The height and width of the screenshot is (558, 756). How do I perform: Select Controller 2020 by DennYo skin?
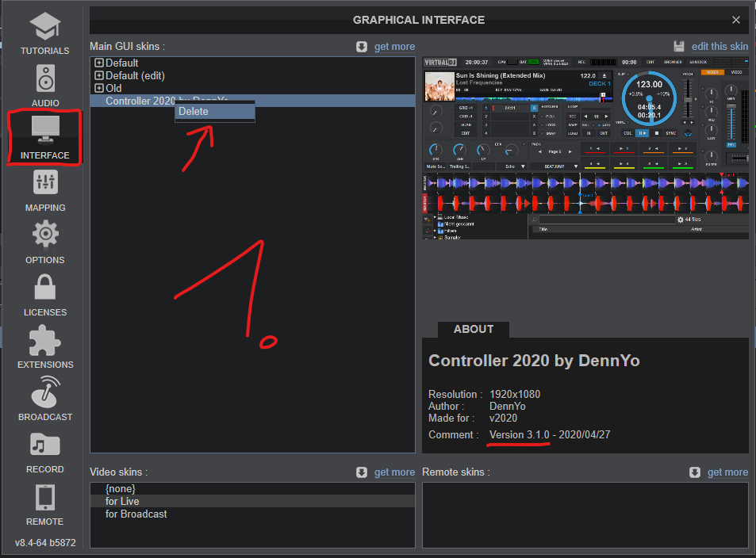[x=252, y=101]
